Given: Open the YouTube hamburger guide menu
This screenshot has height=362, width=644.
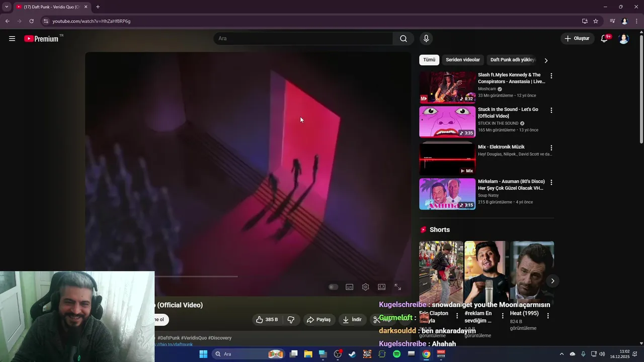Looking at the screenshot, I should [x=12, y=39].
